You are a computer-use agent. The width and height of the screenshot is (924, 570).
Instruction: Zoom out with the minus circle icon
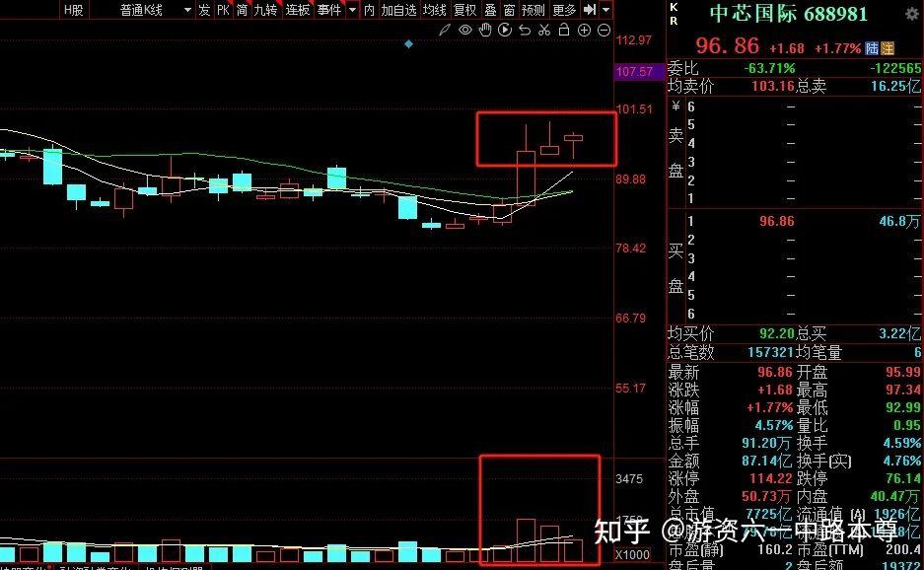[x=604, y=30]
